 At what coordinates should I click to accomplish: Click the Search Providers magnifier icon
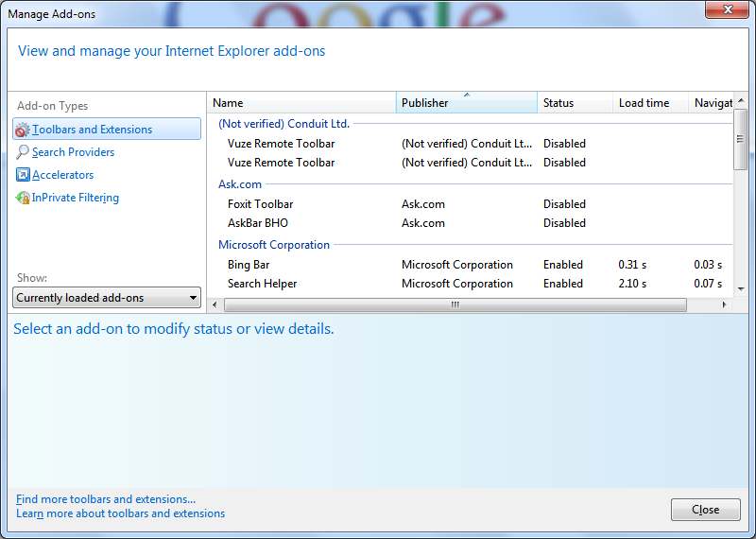coord(22,152)
